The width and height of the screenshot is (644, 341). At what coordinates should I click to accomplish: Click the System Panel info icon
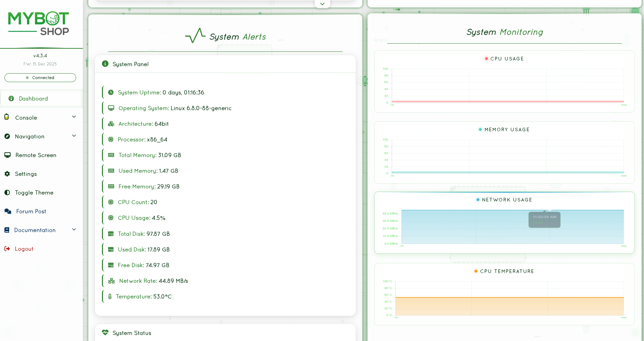[105, 64]
